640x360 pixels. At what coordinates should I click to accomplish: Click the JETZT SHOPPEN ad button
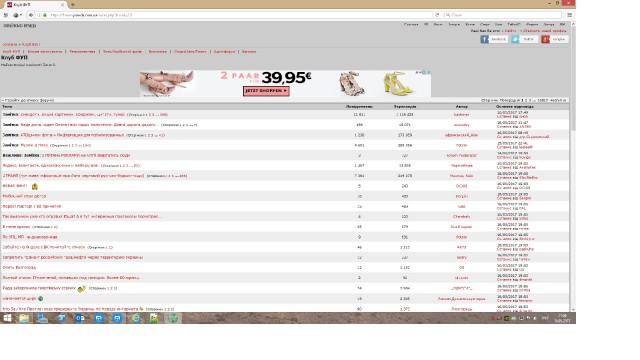pos(266,91)
